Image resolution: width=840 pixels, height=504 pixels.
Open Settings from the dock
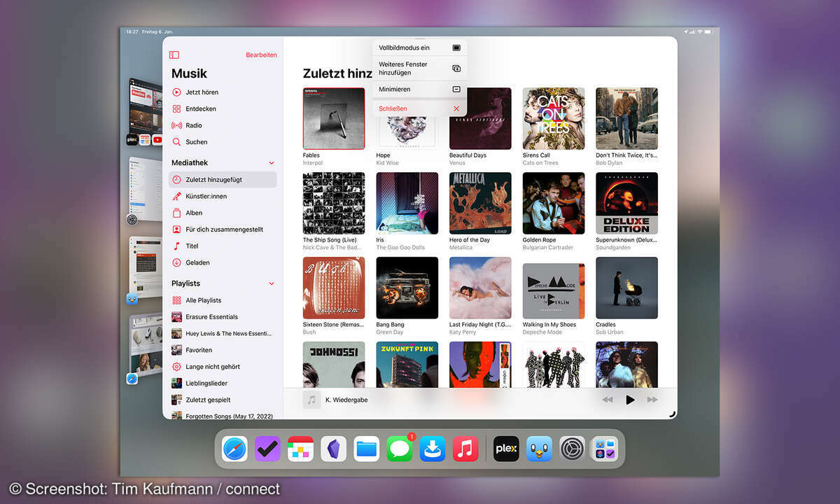pyautogui.click(x=572, y=449)
